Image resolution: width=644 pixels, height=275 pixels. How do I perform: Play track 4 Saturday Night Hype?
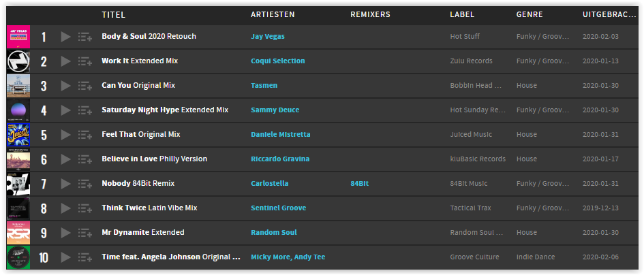[65, 110]
